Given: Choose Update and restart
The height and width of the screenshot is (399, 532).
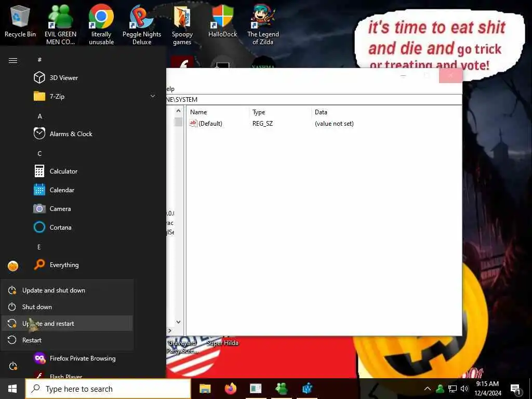Looking at the screenshot, I should pyautogui.click(x=67, y=324).
